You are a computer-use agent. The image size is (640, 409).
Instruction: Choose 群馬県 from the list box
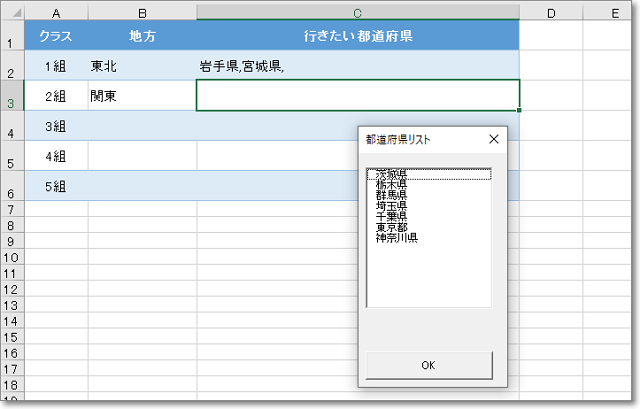point(391,195)
